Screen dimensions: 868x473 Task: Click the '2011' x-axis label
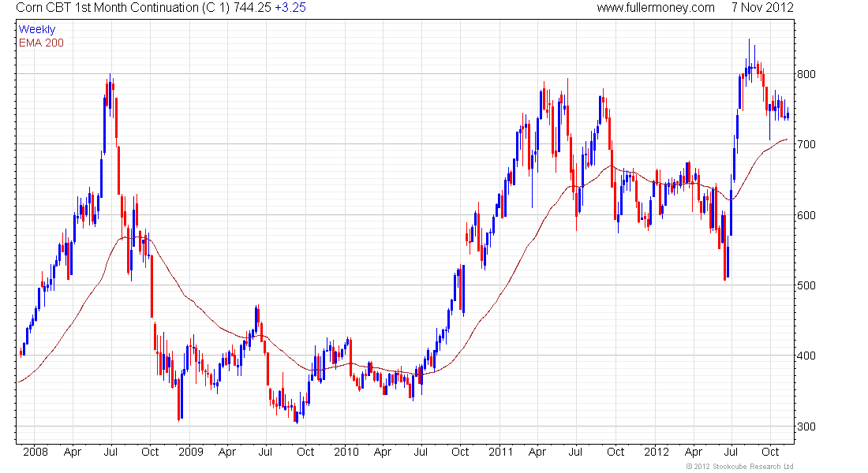501,452
